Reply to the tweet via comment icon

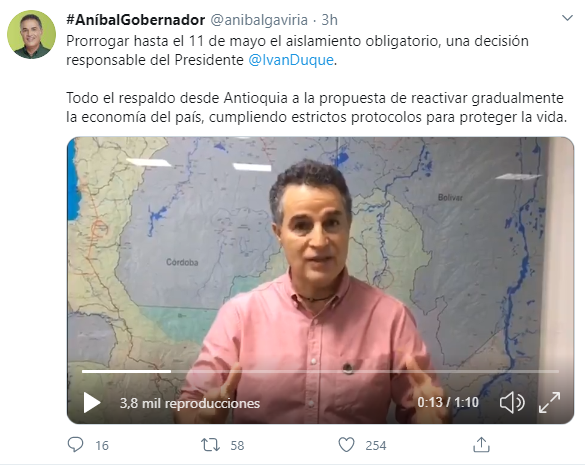point(75,445)
